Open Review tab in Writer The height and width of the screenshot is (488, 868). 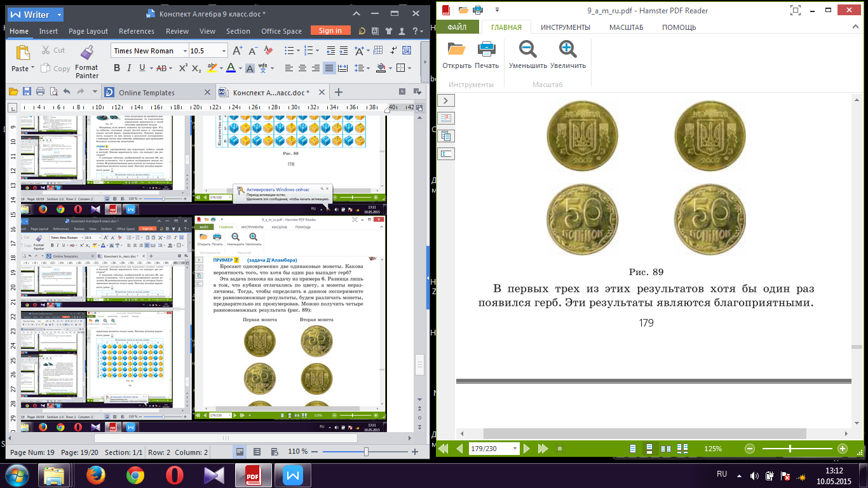tap(177, 31)
